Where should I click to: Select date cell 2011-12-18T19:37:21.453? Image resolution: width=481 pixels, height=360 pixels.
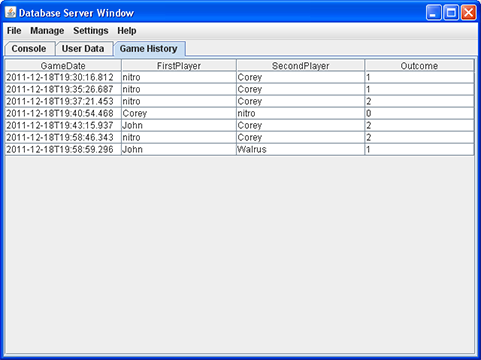point(63,101)
